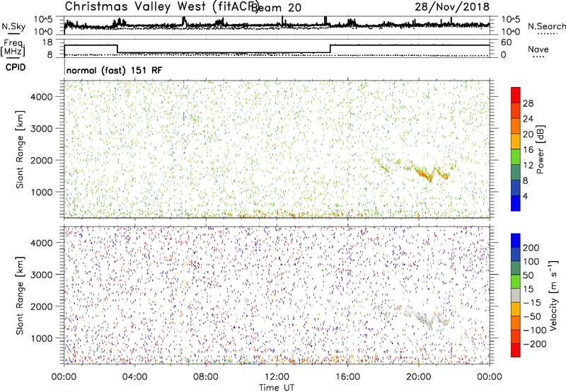Click the 'normal (fast) 151 RF' text

[x=114, y=70]
